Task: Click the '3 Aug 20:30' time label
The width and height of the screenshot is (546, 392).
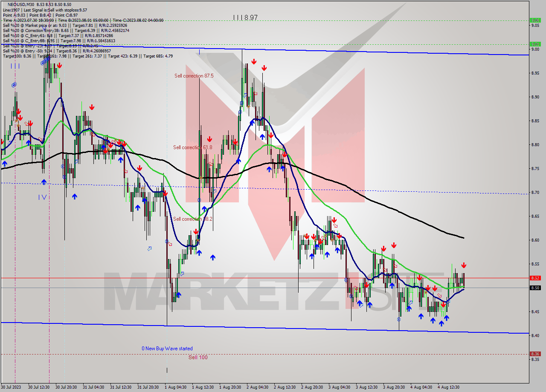Action: (x=394, y=387)
